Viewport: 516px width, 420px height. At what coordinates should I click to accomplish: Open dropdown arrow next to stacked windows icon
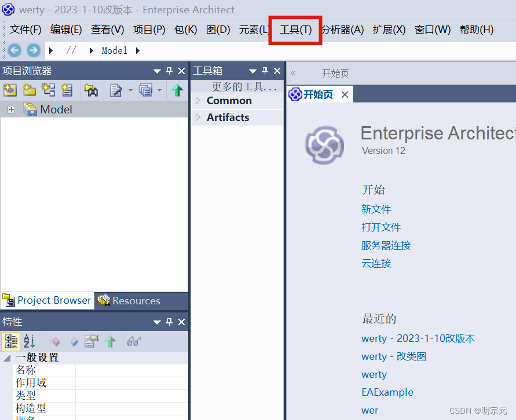pyautogui.click(x=160, y=90)
